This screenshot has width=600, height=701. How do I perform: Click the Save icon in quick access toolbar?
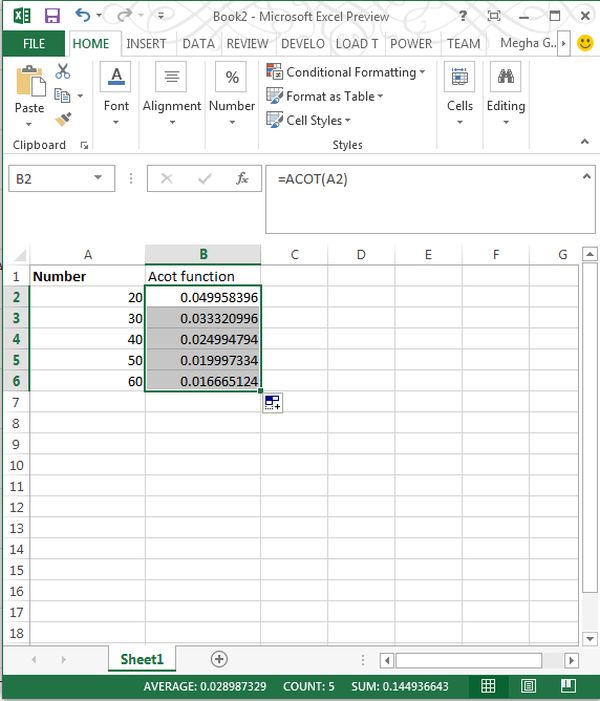coord(52,16)
